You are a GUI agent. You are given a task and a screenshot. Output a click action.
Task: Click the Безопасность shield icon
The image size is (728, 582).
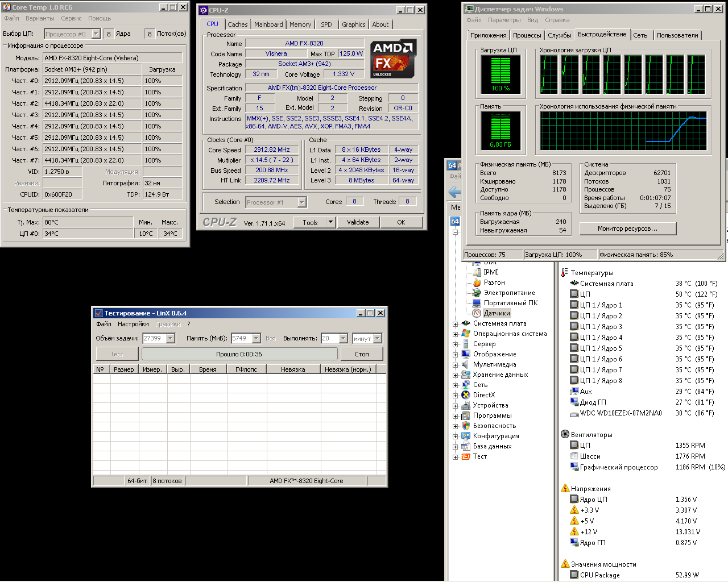[x=466, y=426]
